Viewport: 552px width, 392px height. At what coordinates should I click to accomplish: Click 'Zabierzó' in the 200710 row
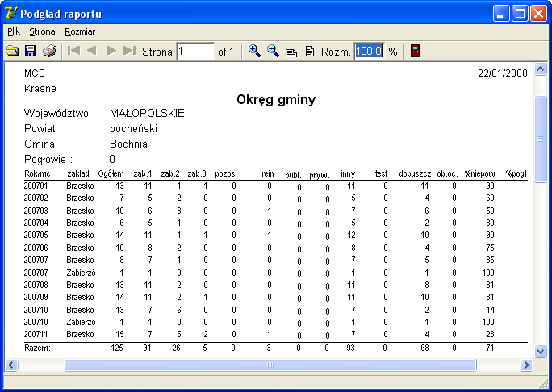click(81, 322)
